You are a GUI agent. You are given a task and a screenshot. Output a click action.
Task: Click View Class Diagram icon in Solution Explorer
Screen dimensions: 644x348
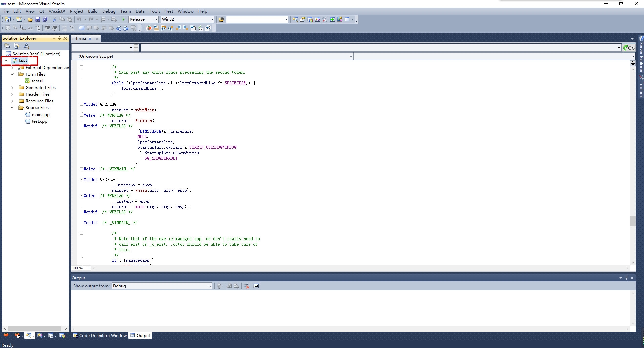pyautogui.click(x=27, y=46)
